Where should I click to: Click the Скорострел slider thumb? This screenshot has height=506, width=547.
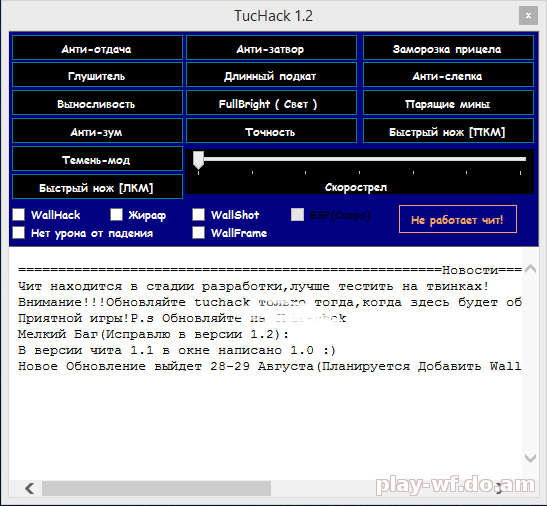[198, 160]
